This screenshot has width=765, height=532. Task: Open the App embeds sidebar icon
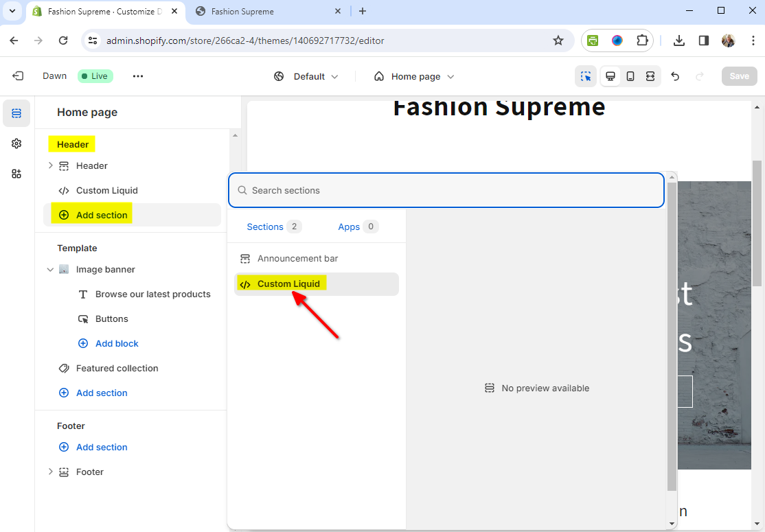(x=16, y=174)
